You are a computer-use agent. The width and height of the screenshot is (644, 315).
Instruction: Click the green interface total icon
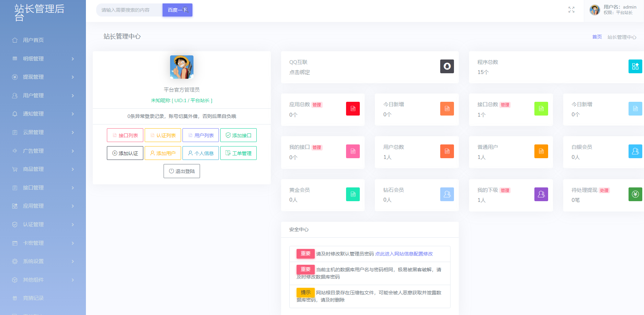pyautogui.click(x=541, y=109)
